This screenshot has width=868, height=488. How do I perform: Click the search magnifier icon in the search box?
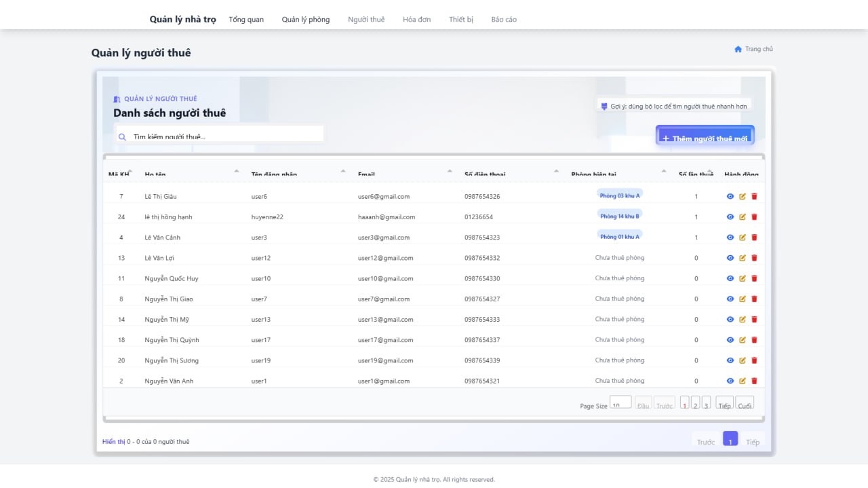(123, 136)
